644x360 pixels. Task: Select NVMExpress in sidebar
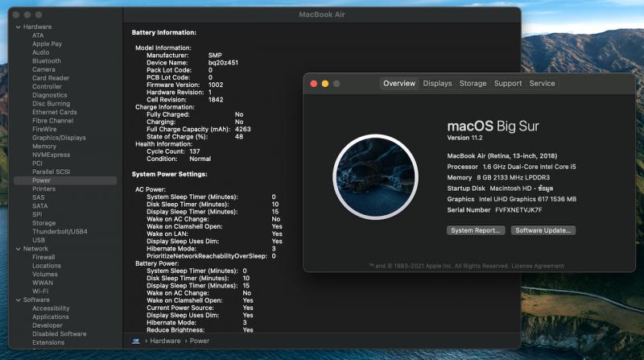click(51, 155)
